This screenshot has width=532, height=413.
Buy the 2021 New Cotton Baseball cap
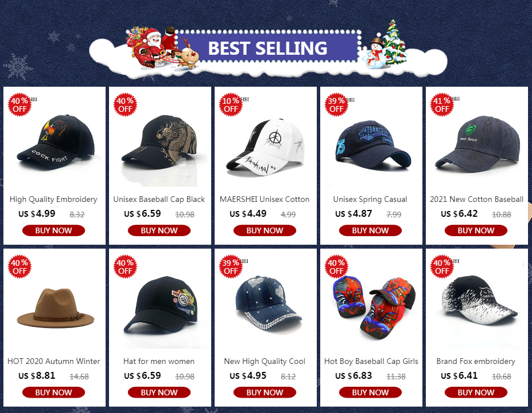(476, 230)
